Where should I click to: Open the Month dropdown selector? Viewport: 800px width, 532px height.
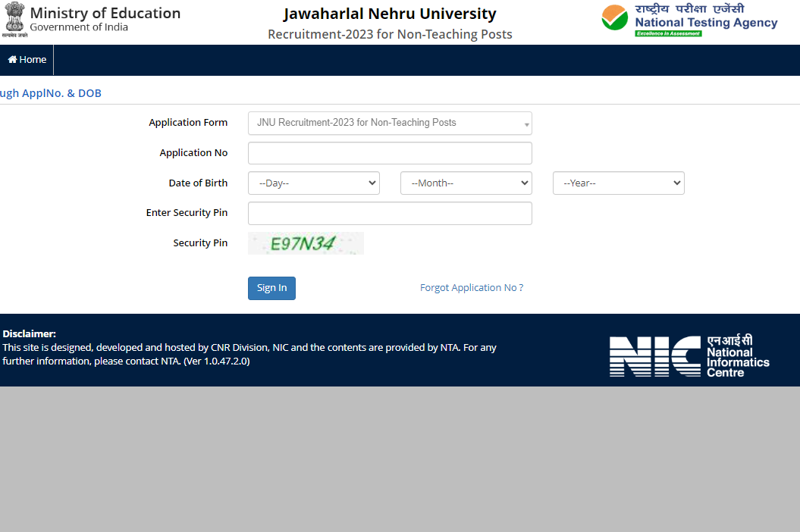pos(466,183)
